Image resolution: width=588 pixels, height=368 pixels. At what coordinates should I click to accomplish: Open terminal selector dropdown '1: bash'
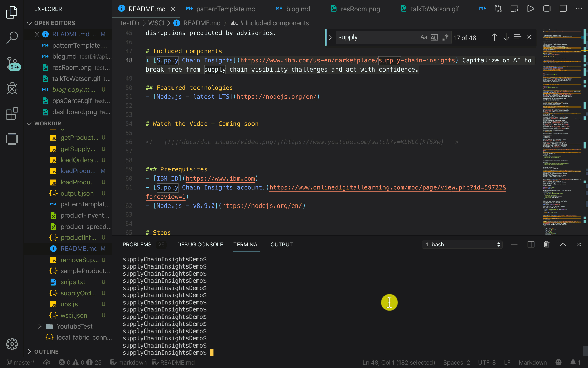462,244
